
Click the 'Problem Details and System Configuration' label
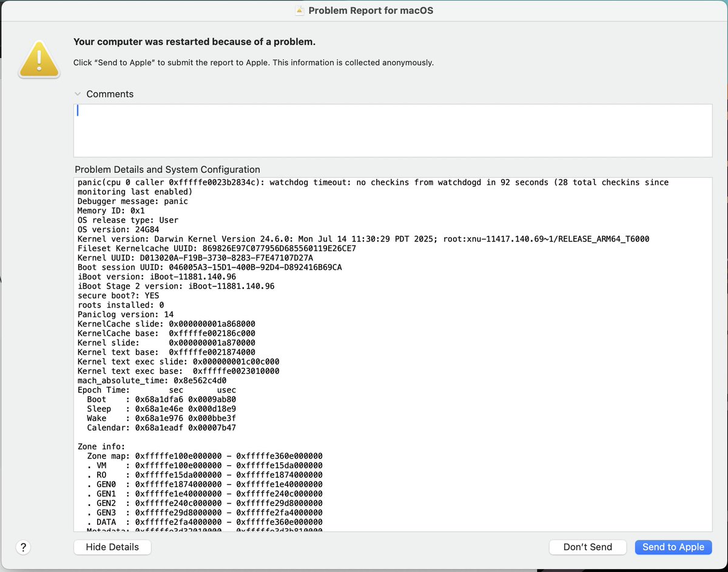[167, 169]
